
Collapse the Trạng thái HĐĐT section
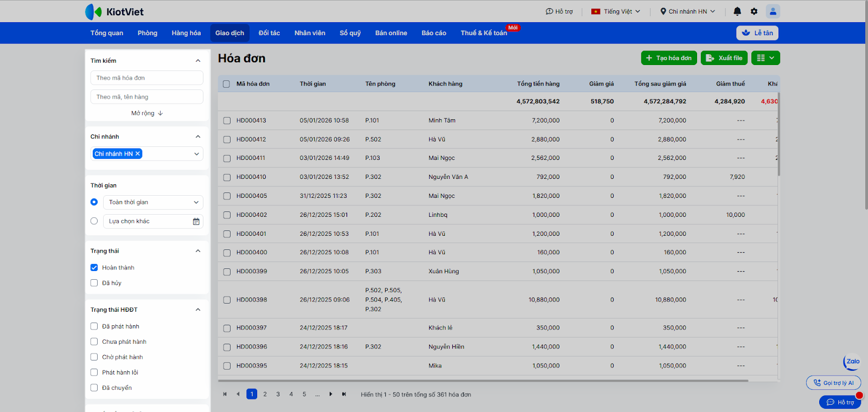(x=198, y=310)
